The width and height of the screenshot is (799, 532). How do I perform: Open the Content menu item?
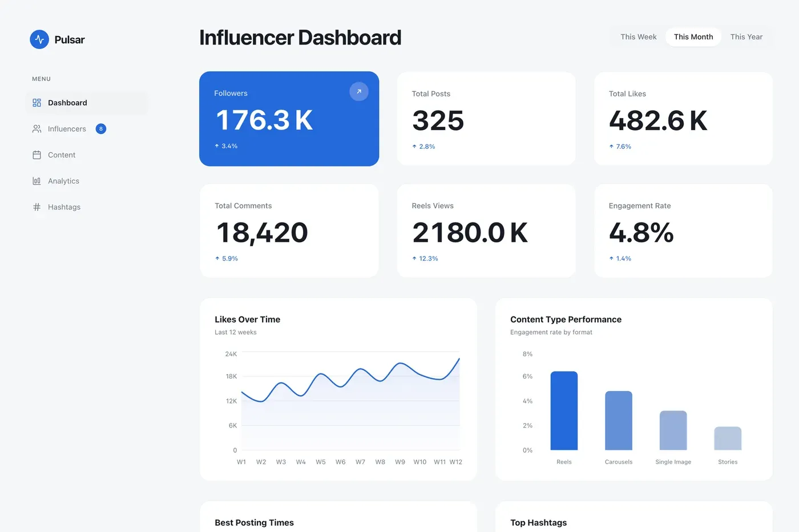pos(87,155)
